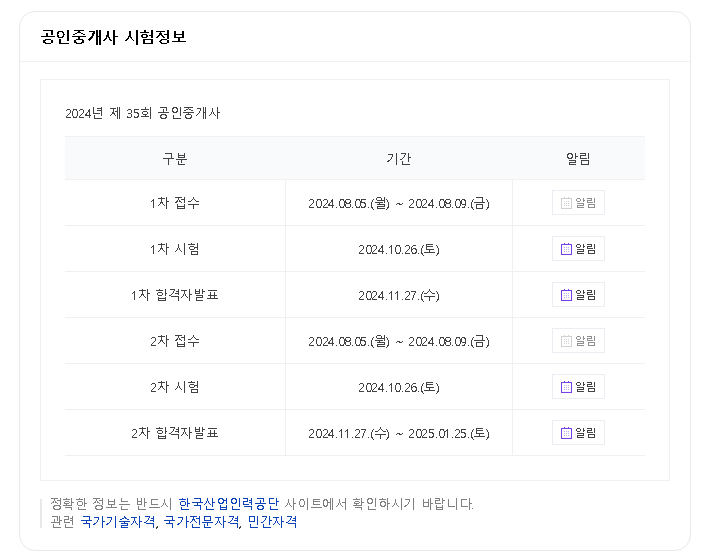
Task: Click the 기간 column header
Action: (398, 158)
